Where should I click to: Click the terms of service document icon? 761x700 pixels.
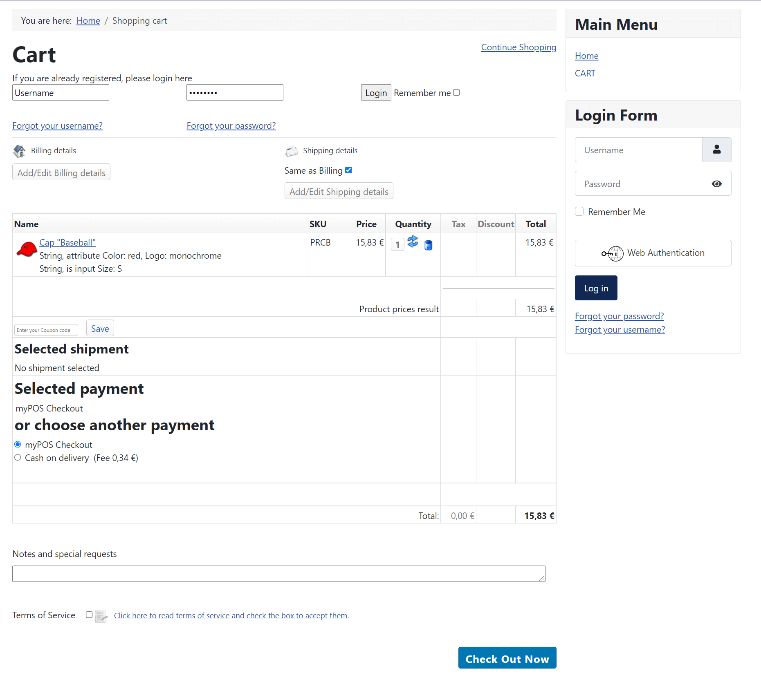pyautogui.click(x=101, y=616)
